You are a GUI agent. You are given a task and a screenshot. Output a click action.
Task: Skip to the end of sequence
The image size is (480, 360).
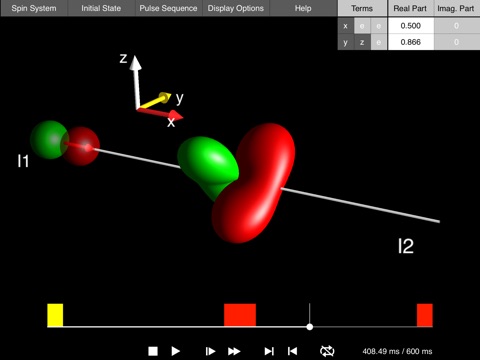click(269, 351)
